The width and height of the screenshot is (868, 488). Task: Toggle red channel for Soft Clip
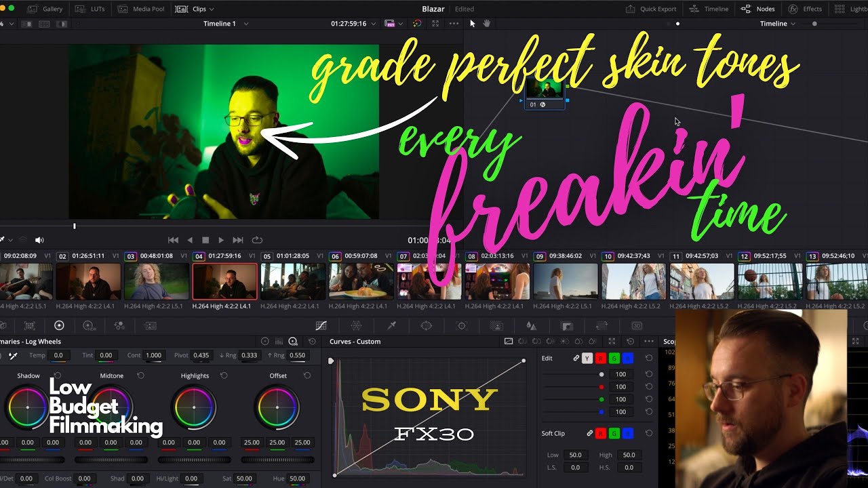click(x=600, y=433)
